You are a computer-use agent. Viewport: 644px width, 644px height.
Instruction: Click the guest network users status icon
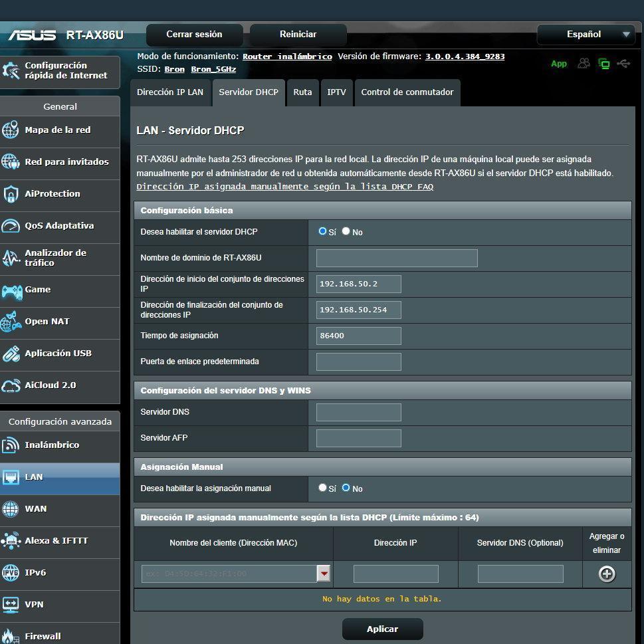click(584, 63)
